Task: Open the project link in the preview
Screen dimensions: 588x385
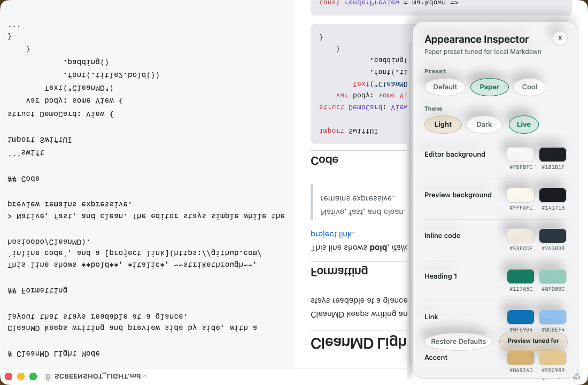Action: click(332, 234)
